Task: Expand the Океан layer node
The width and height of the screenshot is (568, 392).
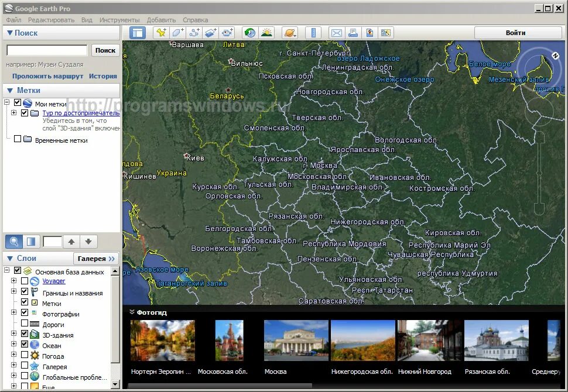Action: (14, 344)
